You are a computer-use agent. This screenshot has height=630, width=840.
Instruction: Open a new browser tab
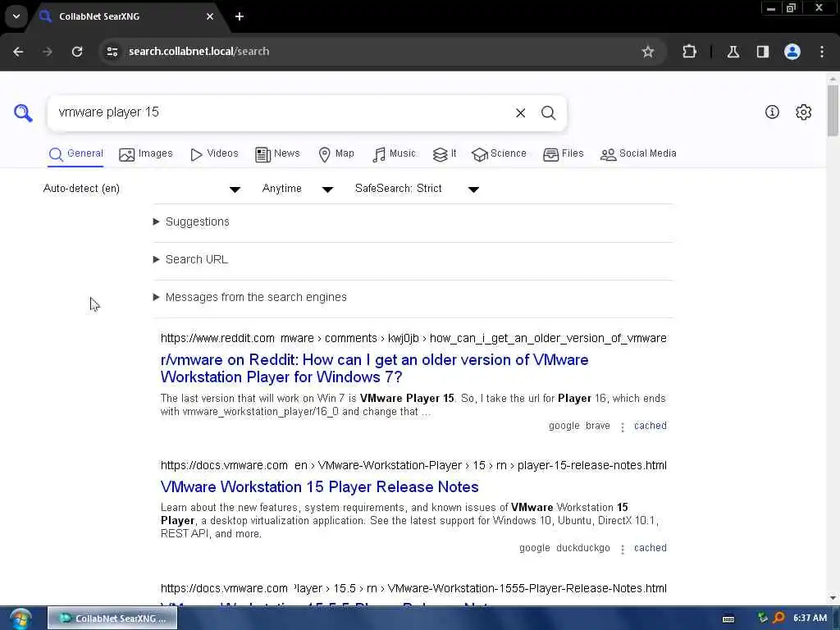tap(240, 16)
